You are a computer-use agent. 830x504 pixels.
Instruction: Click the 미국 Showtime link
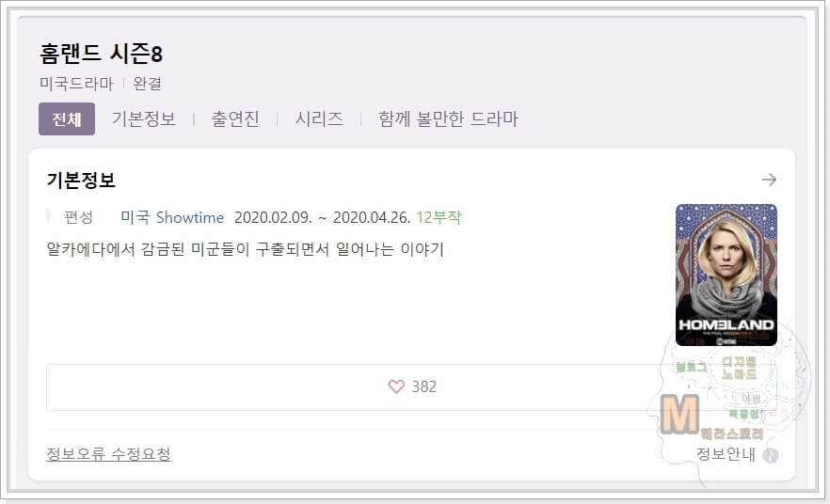[172, 217]
